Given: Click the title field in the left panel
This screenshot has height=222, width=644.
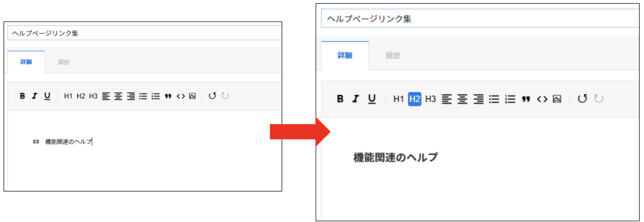Looking at the screenshot, I should [144, 33].
